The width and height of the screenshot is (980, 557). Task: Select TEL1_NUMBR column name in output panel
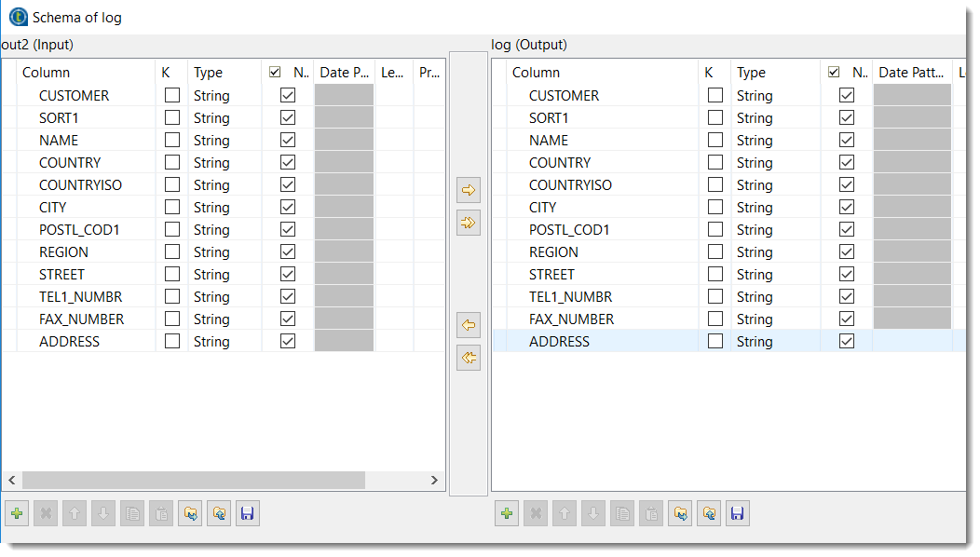click(571, 297)
